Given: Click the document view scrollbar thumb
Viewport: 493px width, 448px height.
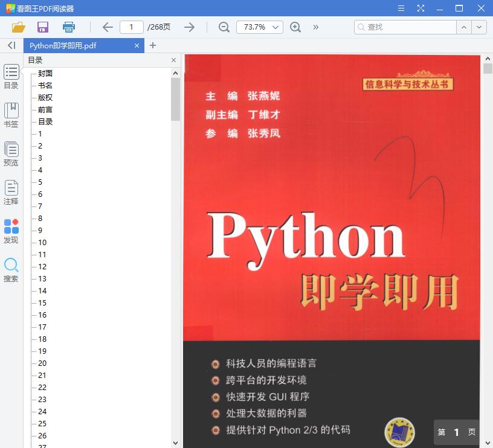Looking at the screenshot, I should pos(488,68).
